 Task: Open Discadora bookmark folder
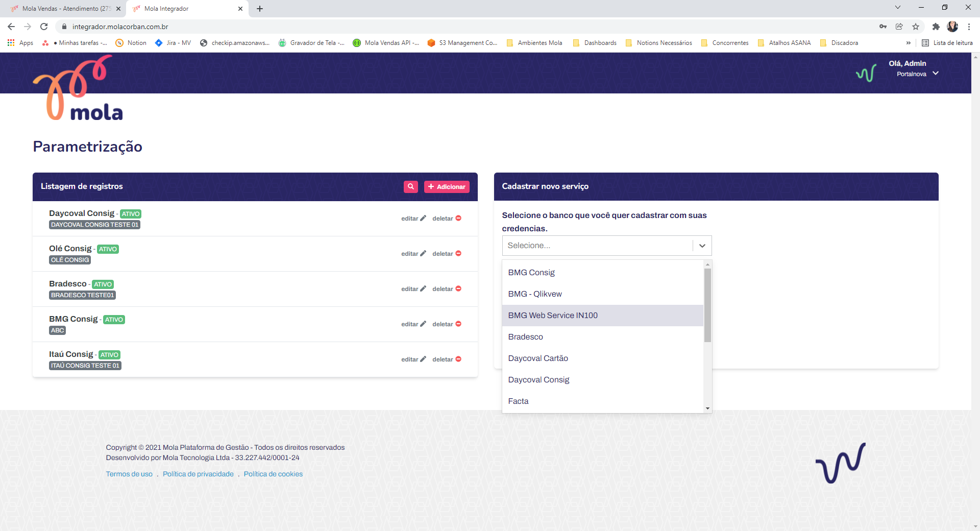click(839, 43)
